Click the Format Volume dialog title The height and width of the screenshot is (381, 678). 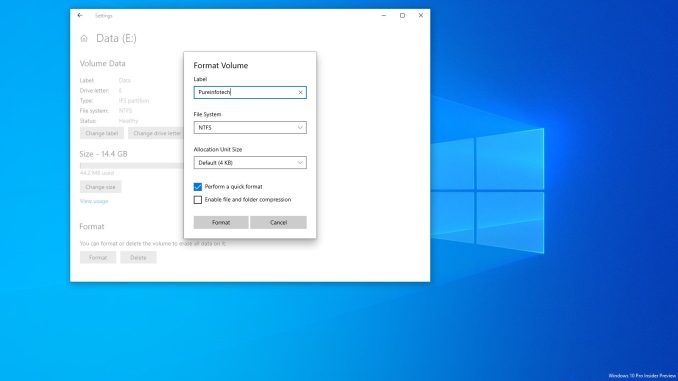coord(221,65)
